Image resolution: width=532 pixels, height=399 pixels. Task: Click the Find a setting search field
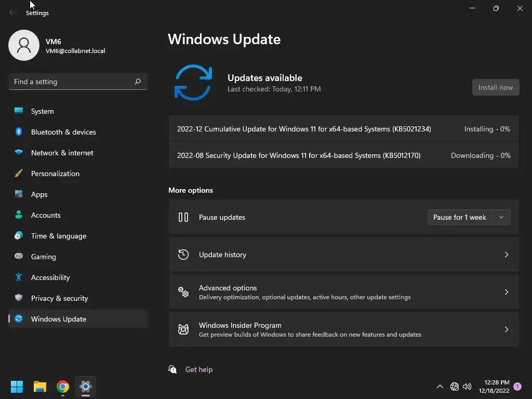click(78, 82)
